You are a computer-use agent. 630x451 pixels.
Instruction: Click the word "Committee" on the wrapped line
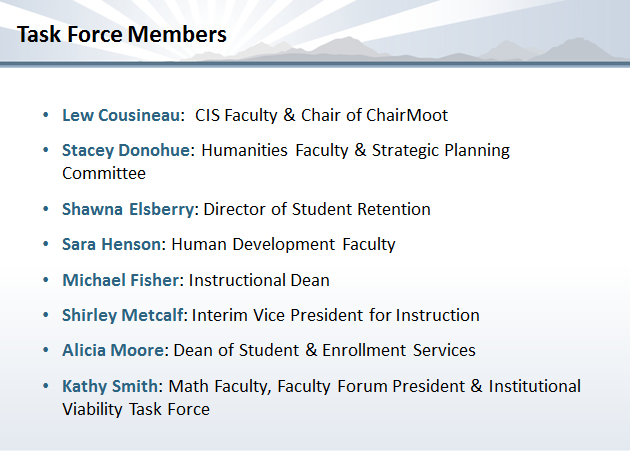(x=104, y=173)
